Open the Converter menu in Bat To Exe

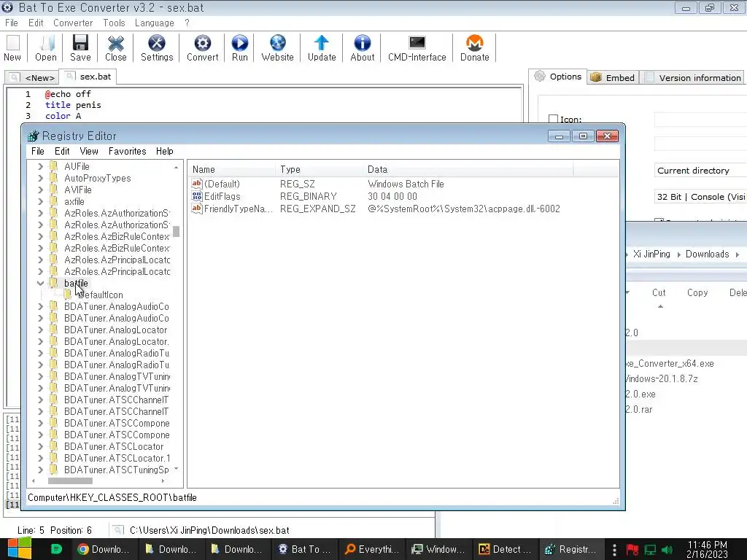pos(73,23)
